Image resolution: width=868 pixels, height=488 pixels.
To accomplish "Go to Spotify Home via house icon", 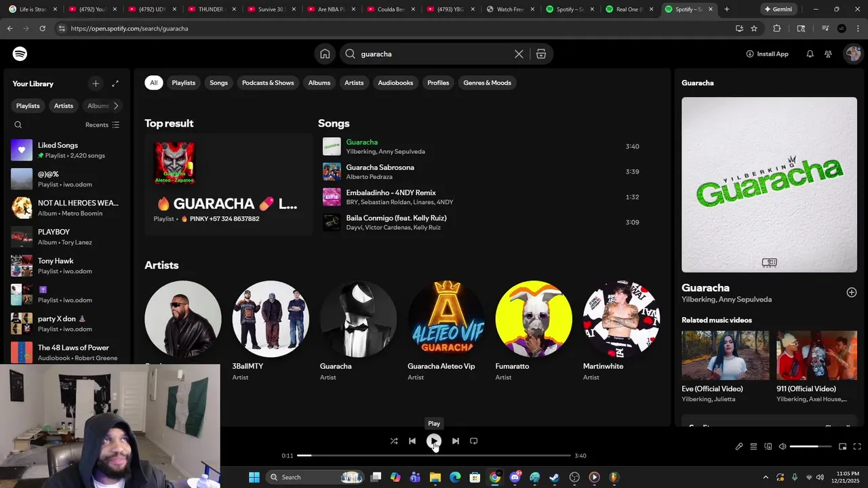I will point(325,54).
